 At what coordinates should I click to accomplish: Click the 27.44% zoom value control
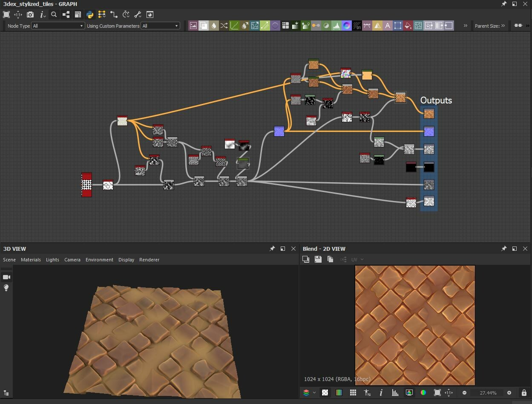(488, 393)
